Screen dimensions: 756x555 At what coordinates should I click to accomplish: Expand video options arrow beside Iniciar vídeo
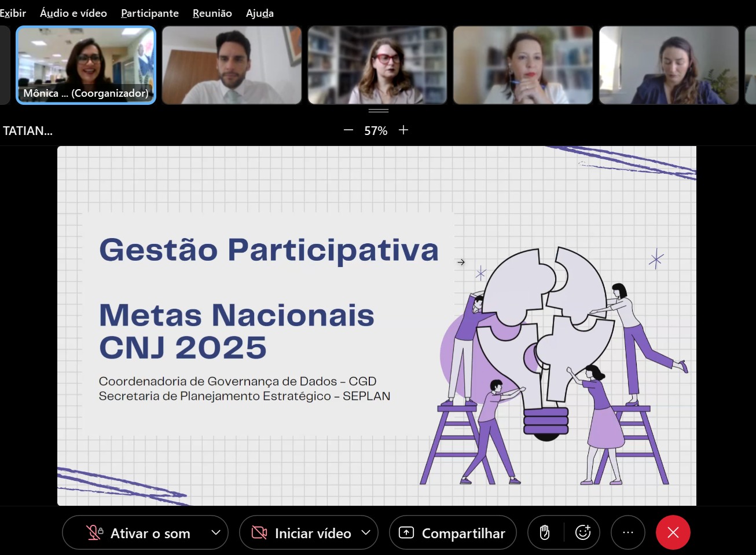(366, 532)
